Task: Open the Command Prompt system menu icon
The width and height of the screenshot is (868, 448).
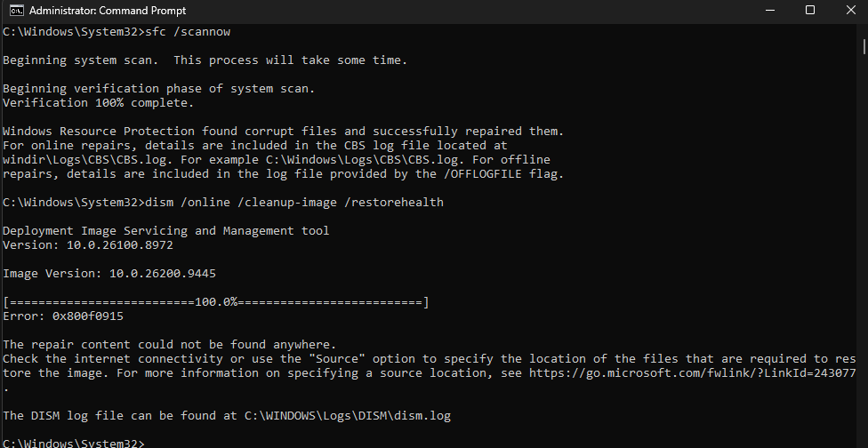Action: click(17, 10)
